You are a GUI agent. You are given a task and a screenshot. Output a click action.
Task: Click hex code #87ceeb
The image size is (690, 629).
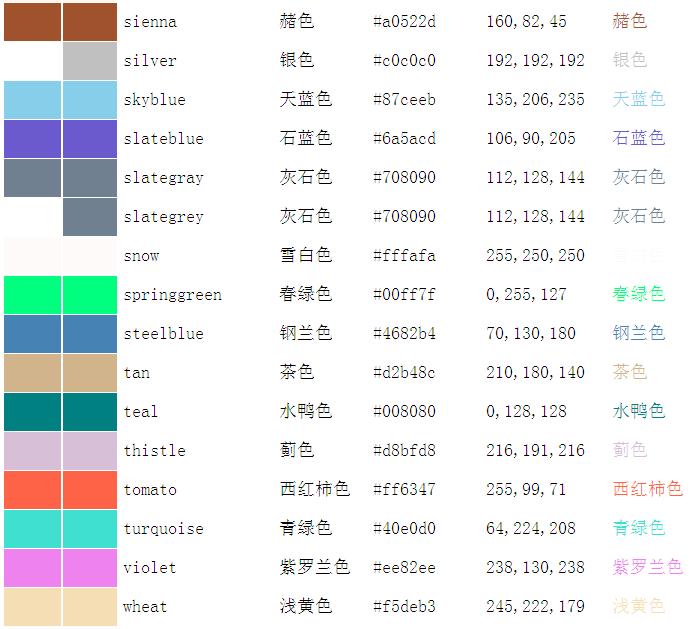point(404,100)
